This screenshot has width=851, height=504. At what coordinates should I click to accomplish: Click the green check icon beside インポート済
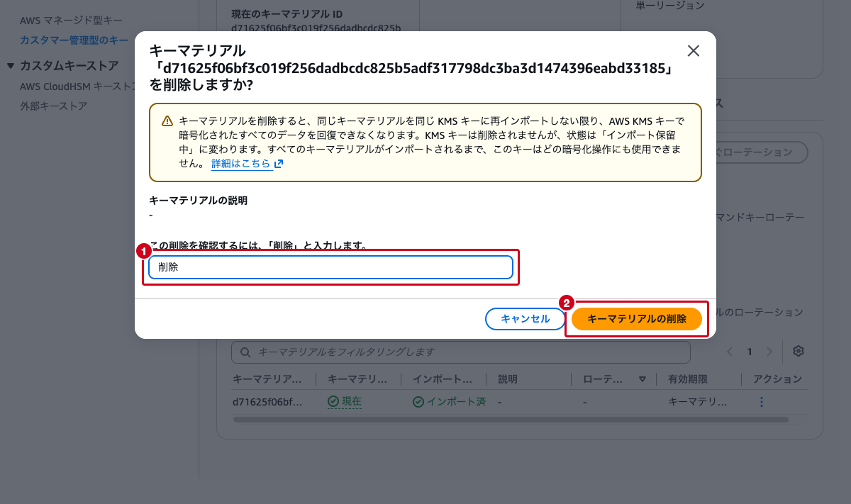(x=418, y=402)
